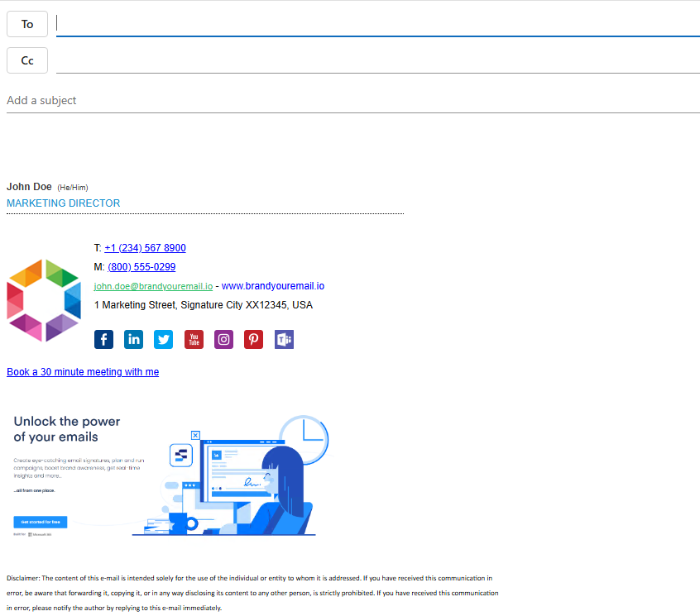Open the Instagram icon in signature
This screenshot has width=700, height=616.
[x=223, y=340]
